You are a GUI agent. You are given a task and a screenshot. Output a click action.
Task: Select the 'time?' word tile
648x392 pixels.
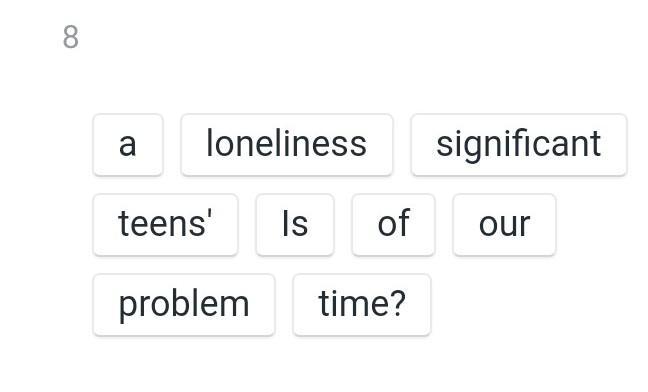[362, 305]
